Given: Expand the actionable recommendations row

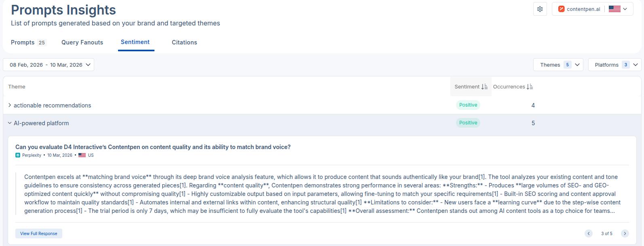Looking at the screenshot, I should pos(10,105).
